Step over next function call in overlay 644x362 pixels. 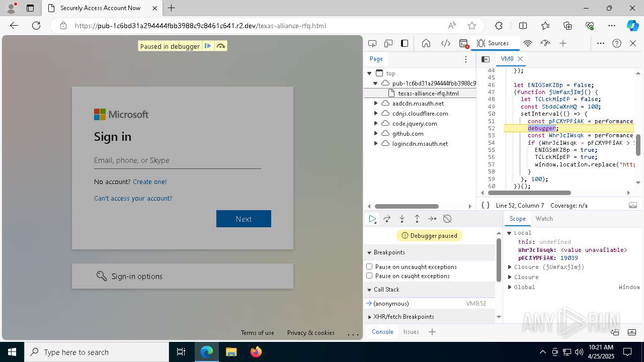220,46
